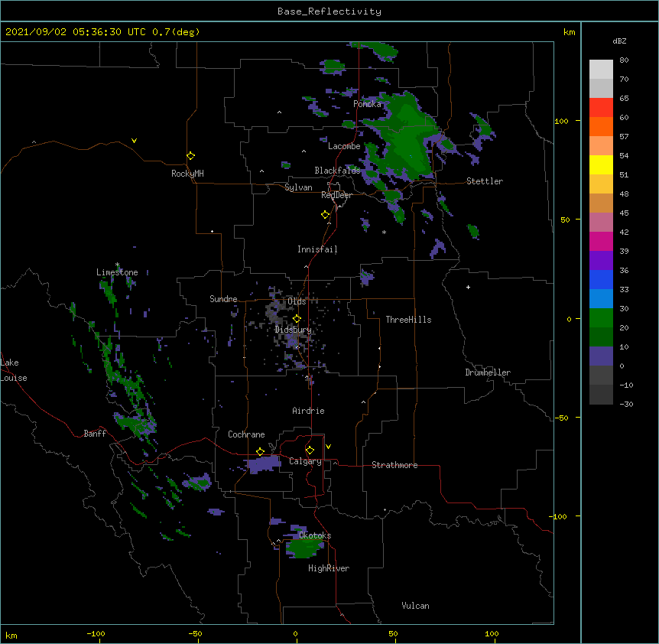Click the yellow marker south of RedDeer
Image resolution: width=659 pixels, height=644 pixels.
click(325, 215)
